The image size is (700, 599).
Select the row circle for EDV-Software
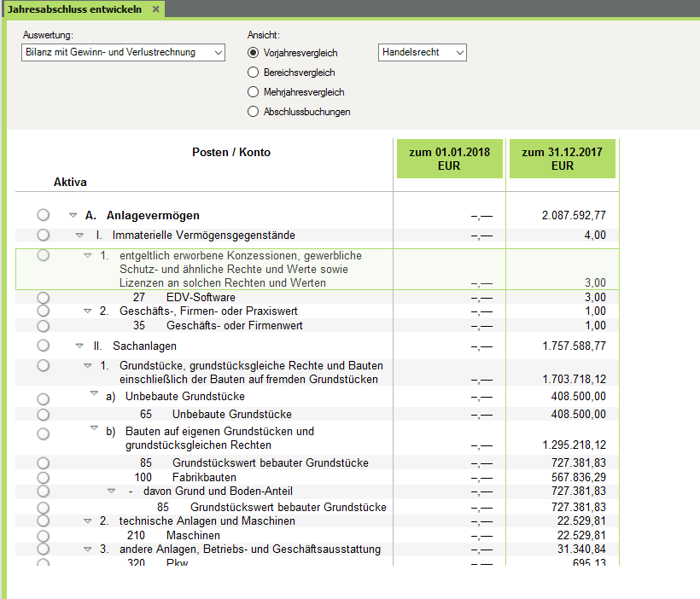(x=44, y=298)
